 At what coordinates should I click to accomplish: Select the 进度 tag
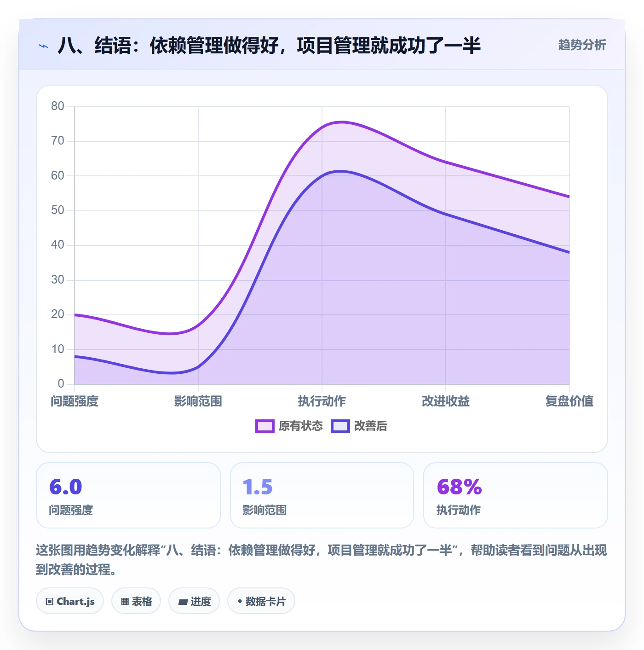click(194, 601)
